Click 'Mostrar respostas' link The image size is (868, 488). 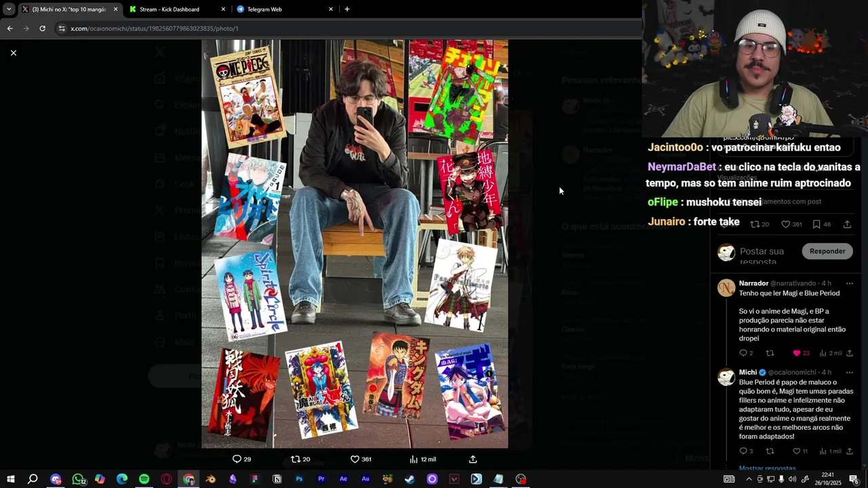pyautogui.click(x=768, y=468)
